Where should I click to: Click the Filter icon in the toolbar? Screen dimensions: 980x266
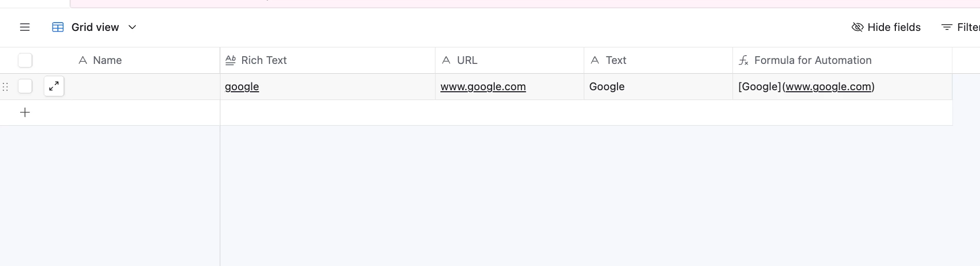click(x=946, y=27)
